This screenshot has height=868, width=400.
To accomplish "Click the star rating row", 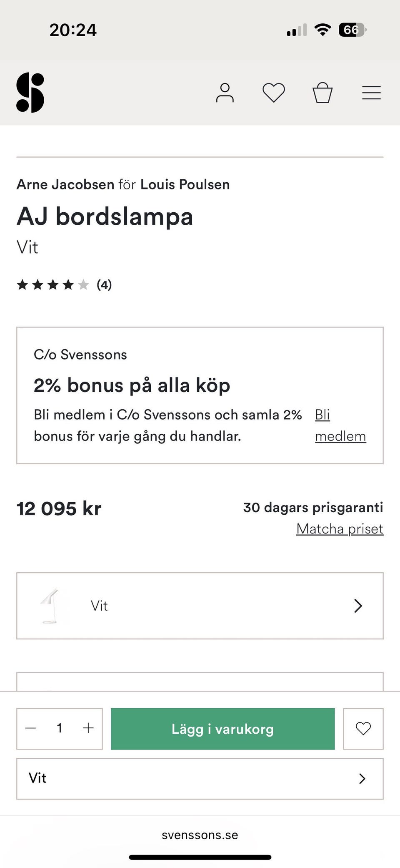I will pyautogui.click(x=53, y=285).
